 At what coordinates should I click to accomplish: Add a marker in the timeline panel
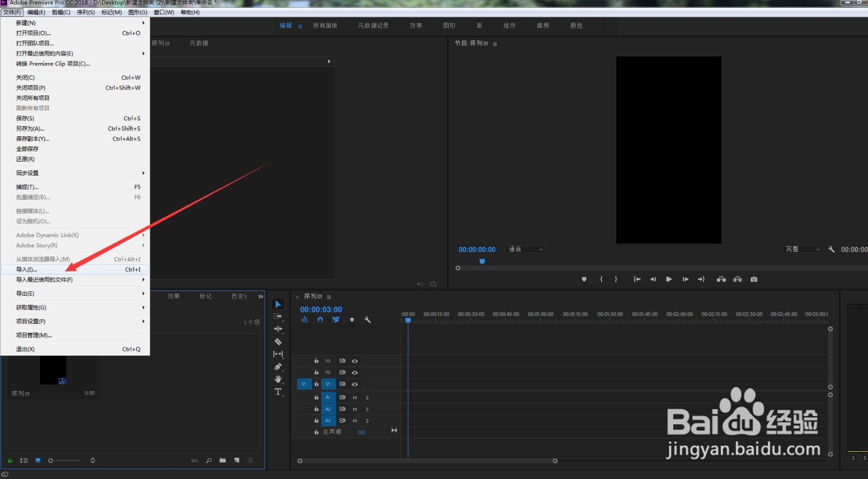[352, 320]
